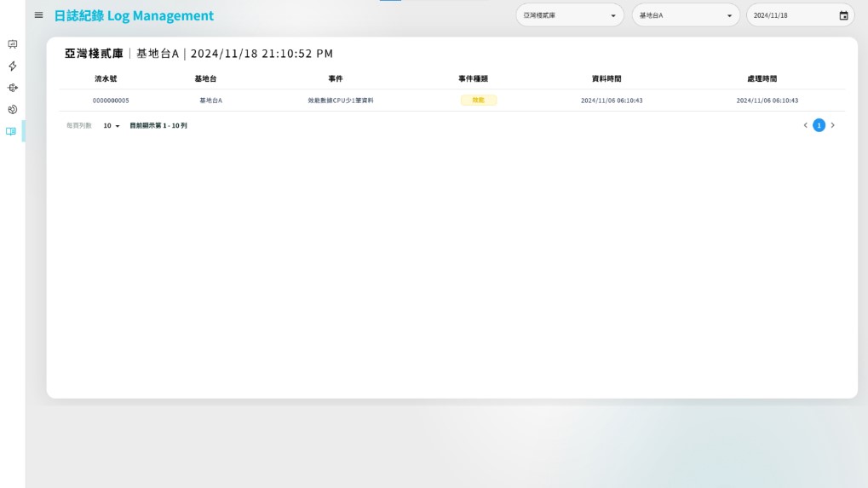Image resolution: width=868 pixels, height=488 pixels.
Task: Click page 1 pagination button
Action: point(819,125)
